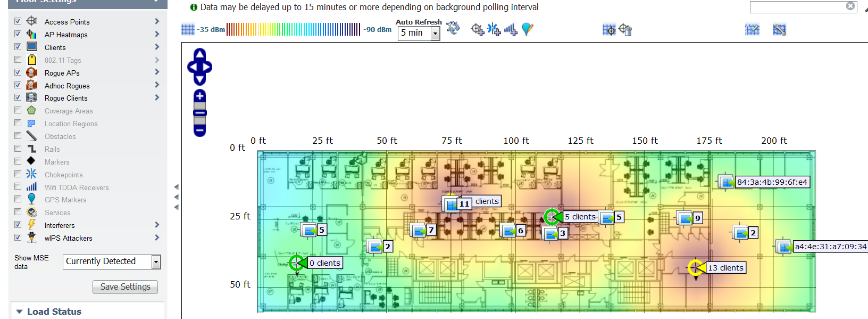Select the client icon labeled 7
Image resolution: width=868 pixels, height=319 pixels.
click(418, 230)
